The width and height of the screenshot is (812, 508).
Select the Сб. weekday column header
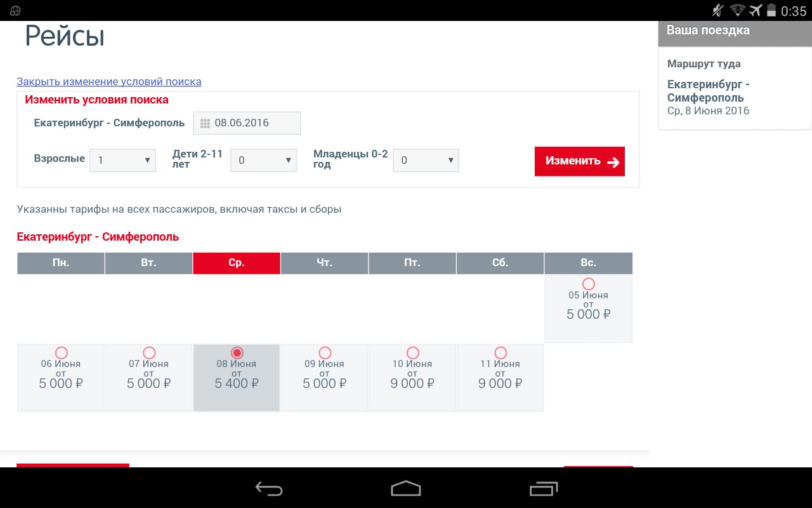[500, 263]
